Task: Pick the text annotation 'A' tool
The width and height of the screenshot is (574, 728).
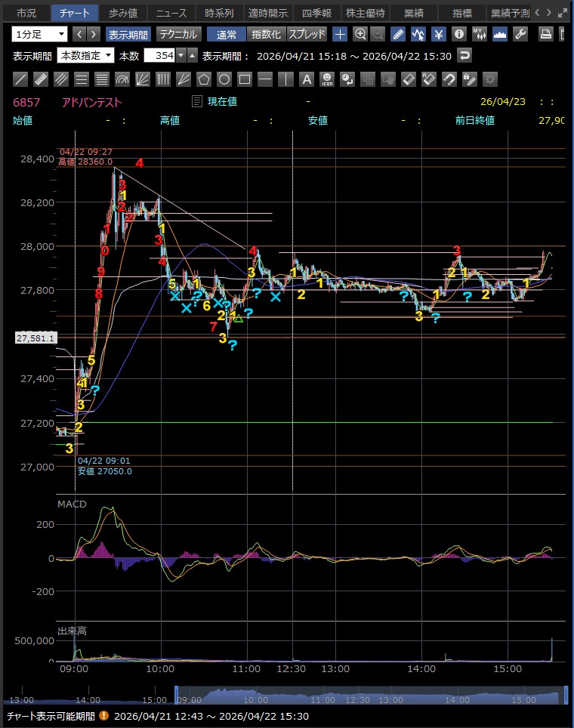Action: pos(306,79)
